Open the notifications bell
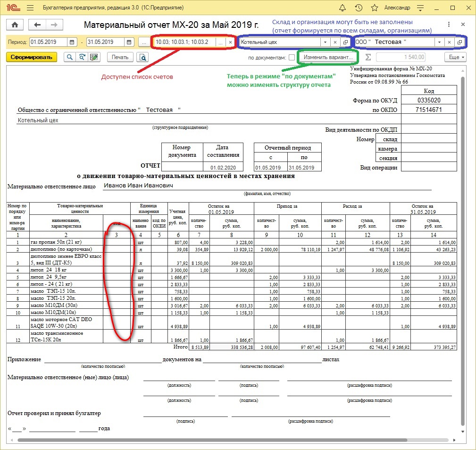 click(x=342, y=8)
